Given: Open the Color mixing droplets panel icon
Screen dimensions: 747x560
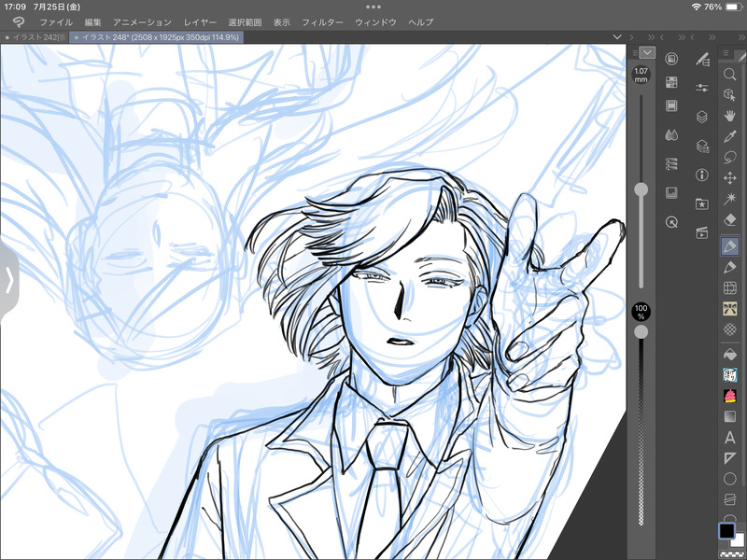Looking at the screenshot, I should click(x=671, y=135).
